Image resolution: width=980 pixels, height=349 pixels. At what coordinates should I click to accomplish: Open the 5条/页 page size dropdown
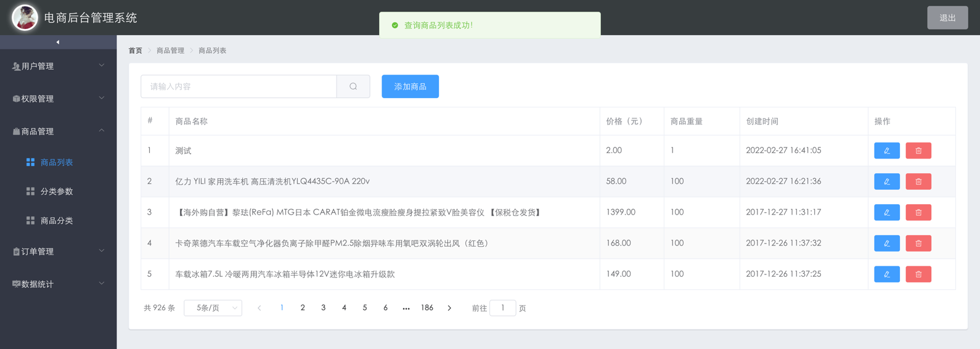point(213,308)
